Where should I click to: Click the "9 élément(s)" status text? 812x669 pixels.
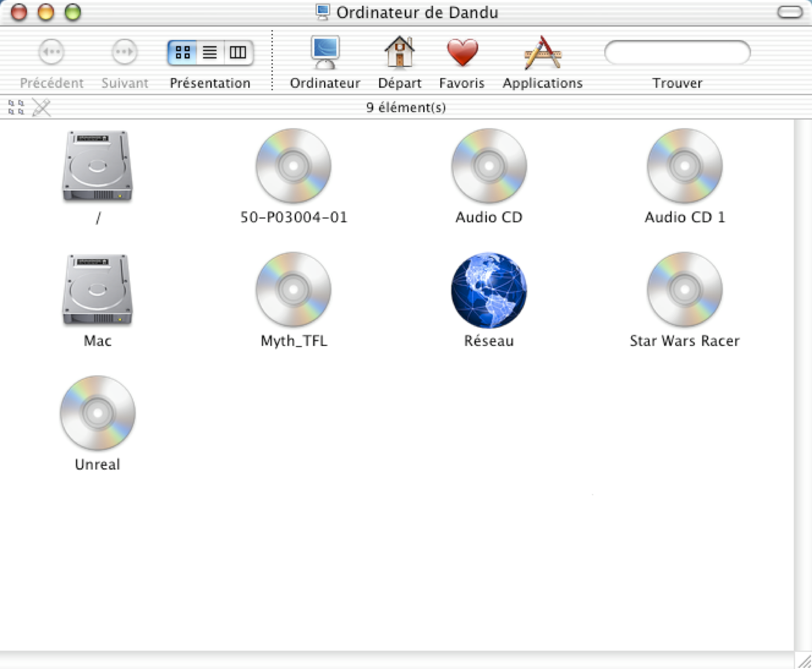[406, 107]
